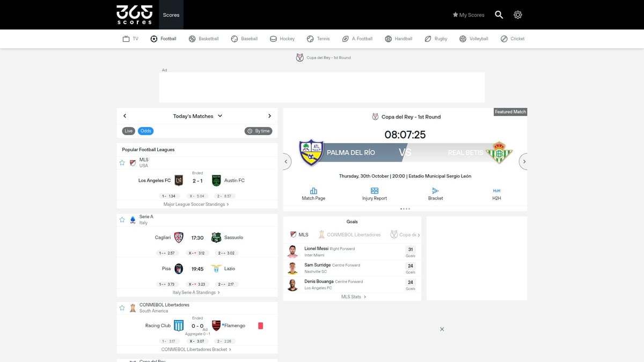The width and height of the screenshot is (644, 362).
Task: Toggle the Odds display off
Action: click(x=145, y=130)
